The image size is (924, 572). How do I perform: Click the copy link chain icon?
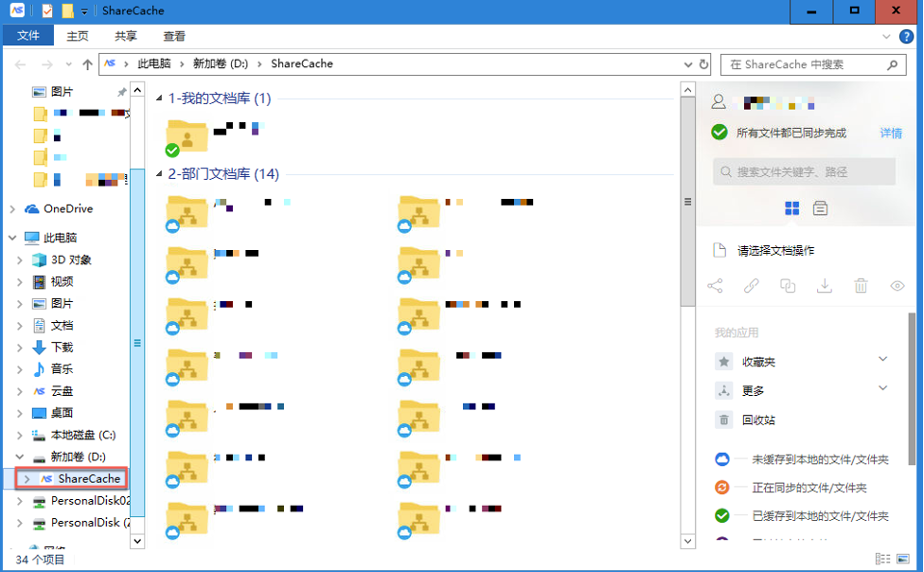[751, 285]
